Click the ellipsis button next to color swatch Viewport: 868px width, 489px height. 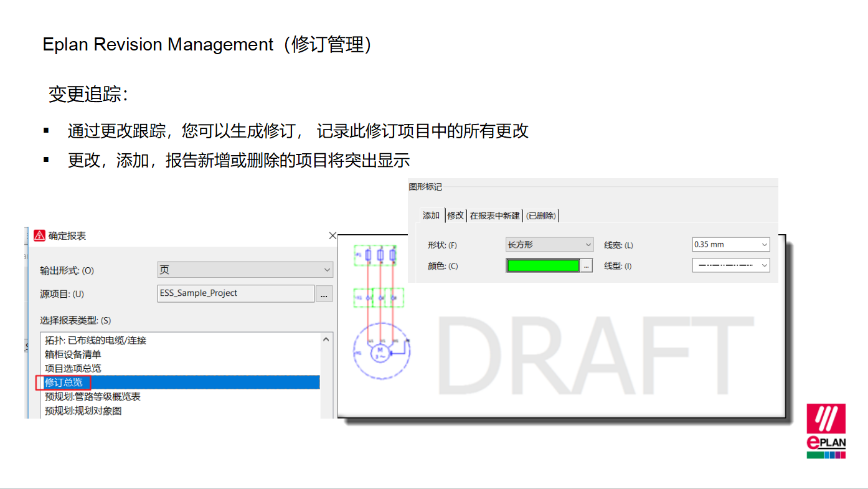pos(587,266)
